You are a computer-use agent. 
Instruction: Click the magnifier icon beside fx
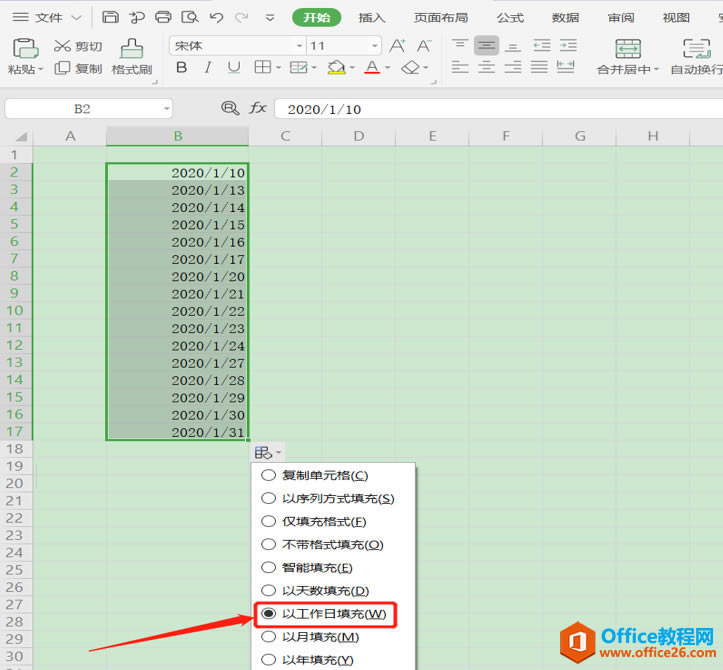[230, 108]
